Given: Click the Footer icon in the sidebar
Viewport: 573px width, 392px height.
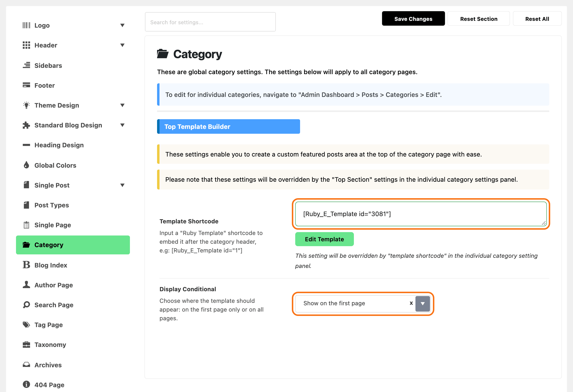Looking at the screenshot, I should (x=26, y=85).
